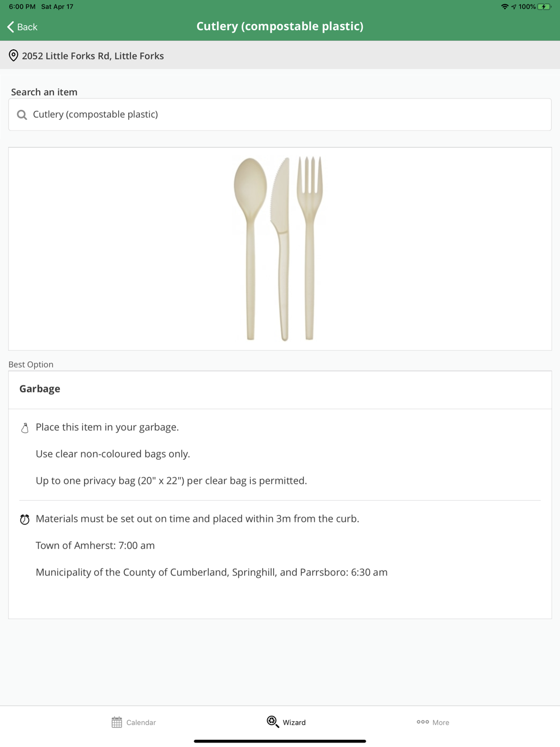Tap the Place this item in garbage instruction
Image resolution: width=560 pixels, height=747 pixels.
(x=108, y=427)
